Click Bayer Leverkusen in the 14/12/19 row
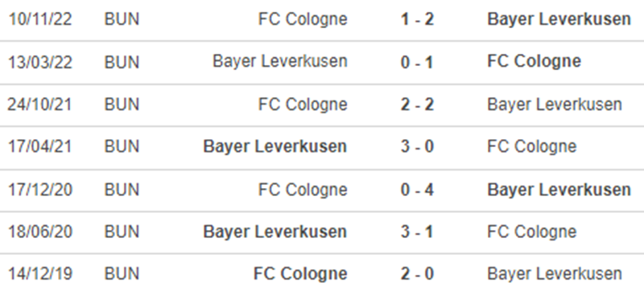 555,274
